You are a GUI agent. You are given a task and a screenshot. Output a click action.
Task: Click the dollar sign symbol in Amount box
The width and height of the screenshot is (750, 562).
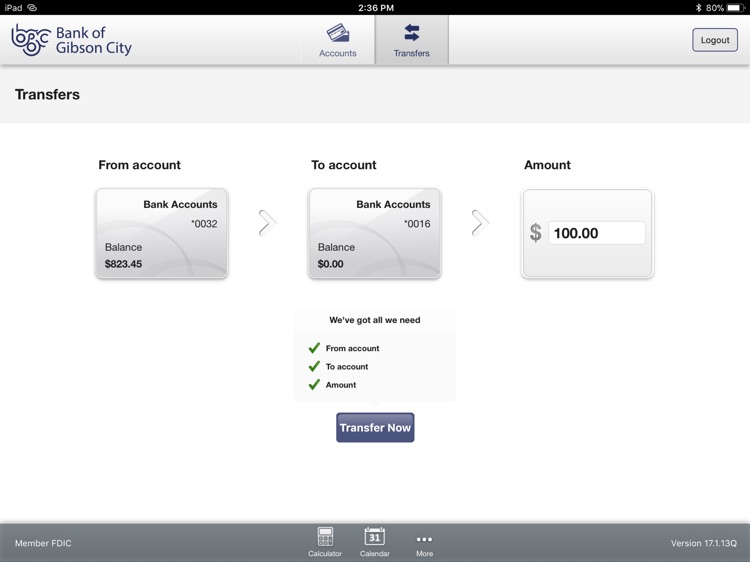coord(536,233)
